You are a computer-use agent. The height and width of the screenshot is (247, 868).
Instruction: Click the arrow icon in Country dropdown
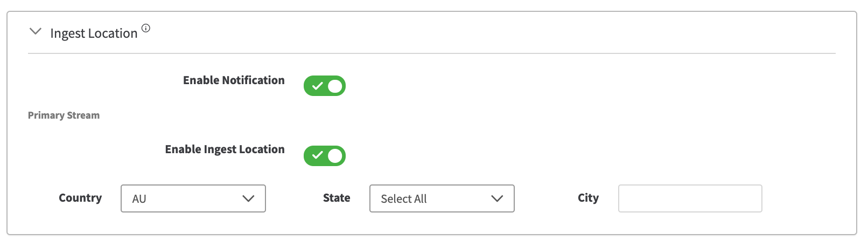[x=248, y=198]
